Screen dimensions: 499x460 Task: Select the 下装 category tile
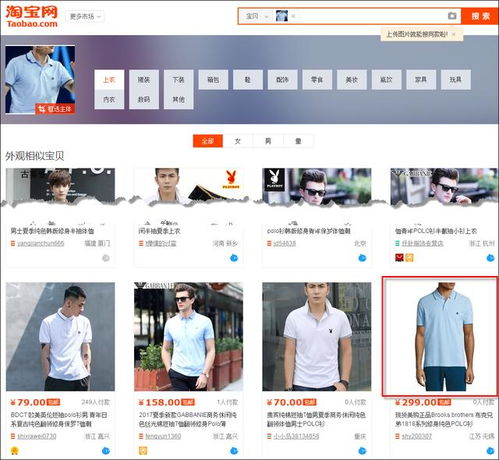click(x=178, y=80)
